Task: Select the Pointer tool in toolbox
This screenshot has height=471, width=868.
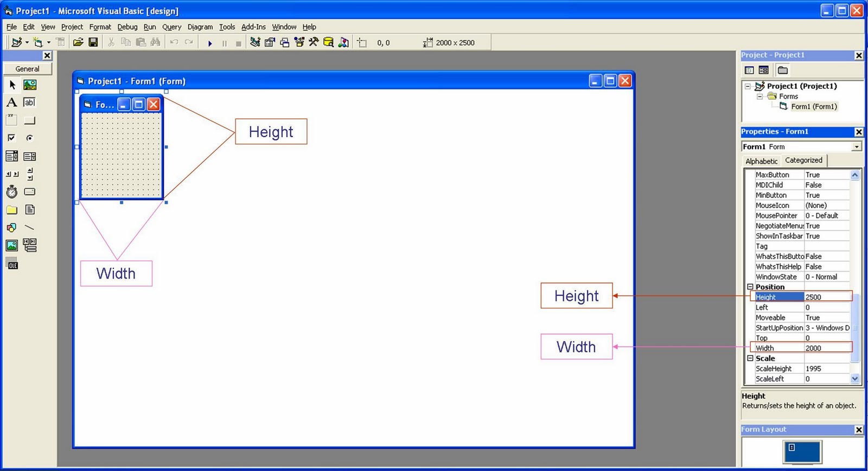Action: click(x=12, y=85)
